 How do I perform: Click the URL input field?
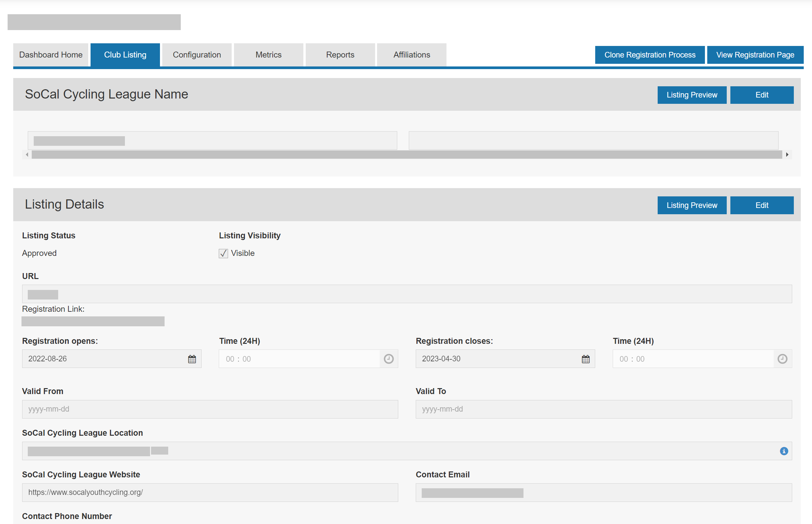click(407, 294)
